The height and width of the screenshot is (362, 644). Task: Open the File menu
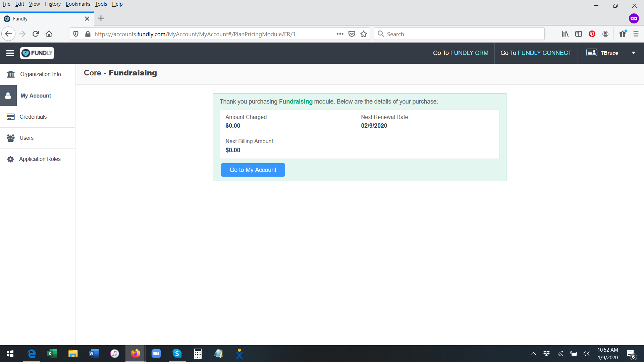6,4
